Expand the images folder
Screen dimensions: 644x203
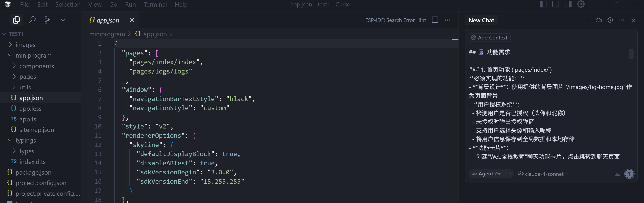click(40, 45)
